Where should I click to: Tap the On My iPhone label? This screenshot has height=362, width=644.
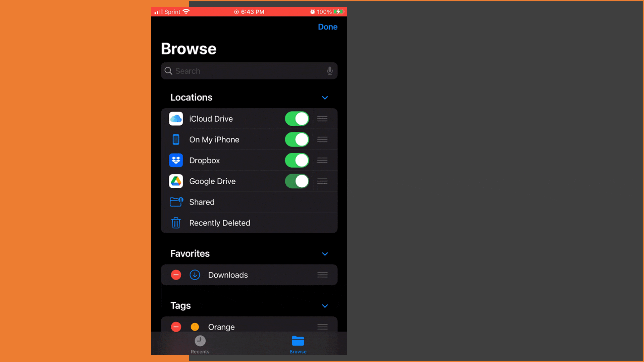coord(214,140)
